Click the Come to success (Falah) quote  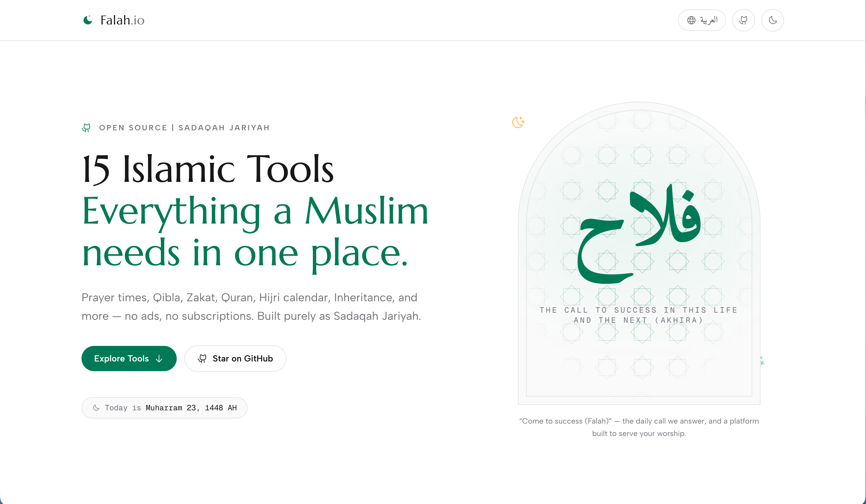[x=639, y=427]
